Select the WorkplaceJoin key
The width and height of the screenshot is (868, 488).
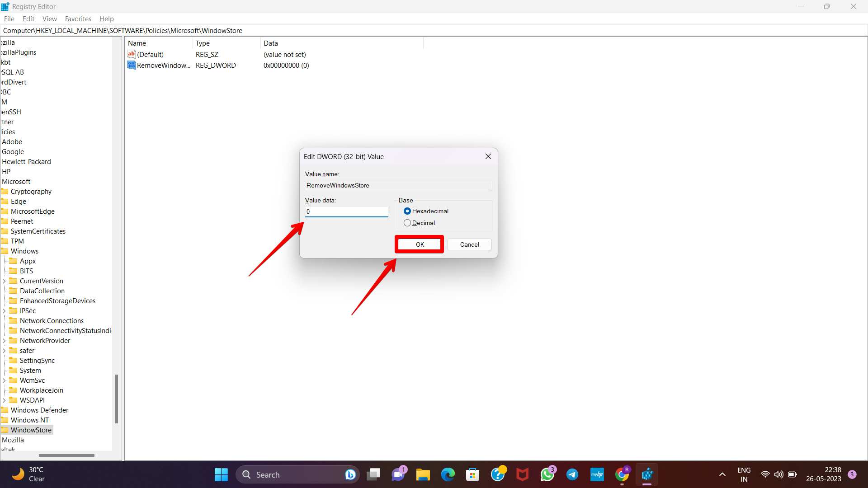click(x=42, y=390)
